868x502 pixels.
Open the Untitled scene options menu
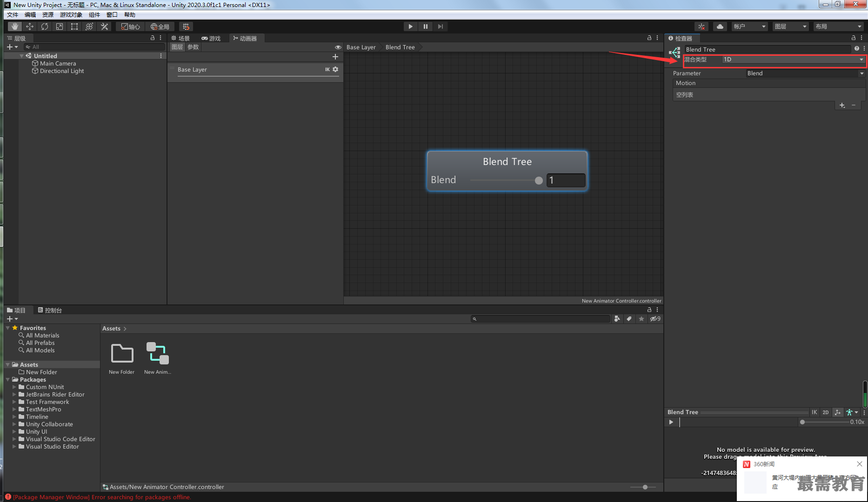(161, 56)
